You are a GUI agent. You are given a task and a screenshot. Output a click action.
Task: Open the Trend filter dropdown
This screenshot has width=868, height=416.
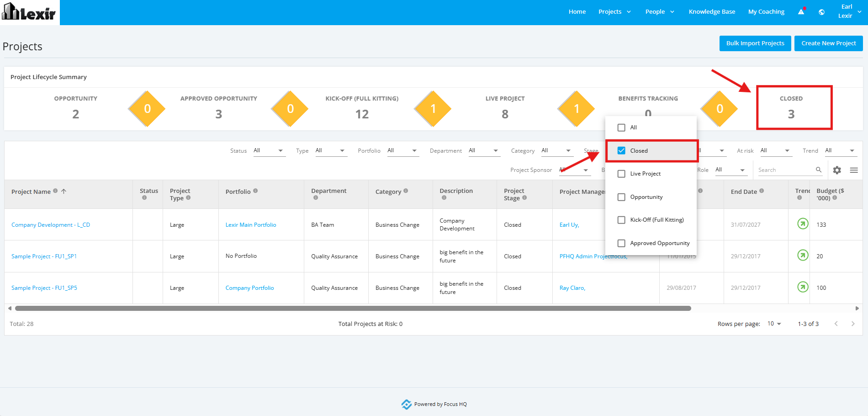[841, 150]
